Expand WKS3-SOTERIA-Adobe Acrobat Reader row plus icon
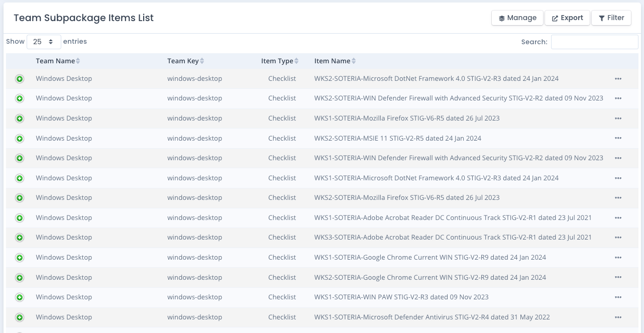644x333 pixels. click(20, 238)
